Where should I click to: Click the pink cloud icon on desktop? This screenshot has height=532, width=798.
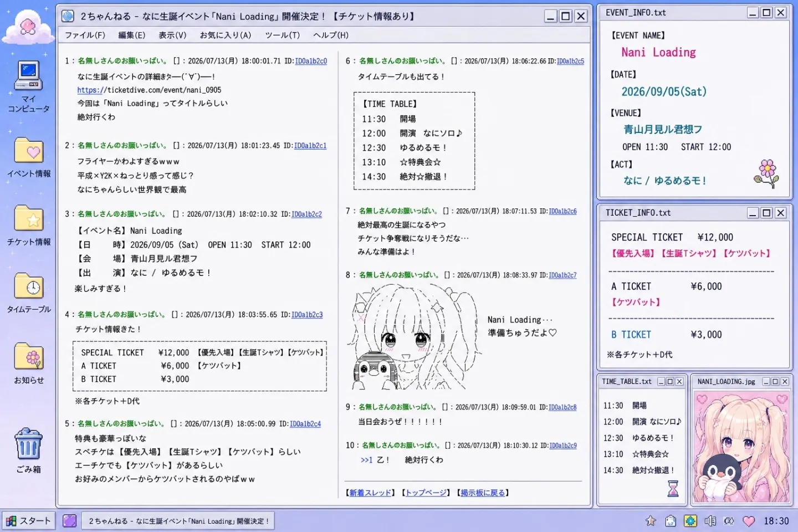[28, 28]
